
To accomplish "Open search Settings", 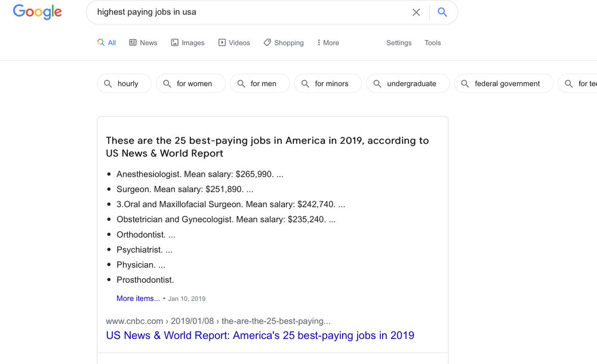I will pyautogui.click(x=399, y=42).
